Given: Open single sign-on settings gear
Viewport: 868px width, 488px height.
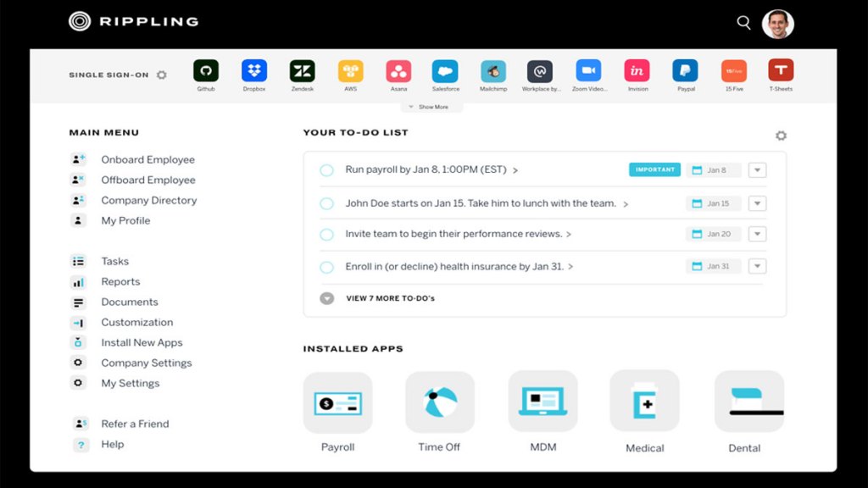Looking at the screenshot, I should coord(162,75).
